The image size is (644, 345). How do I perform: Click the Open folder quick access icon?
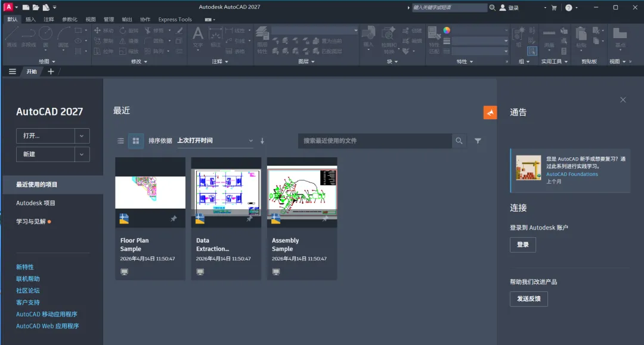36,7
